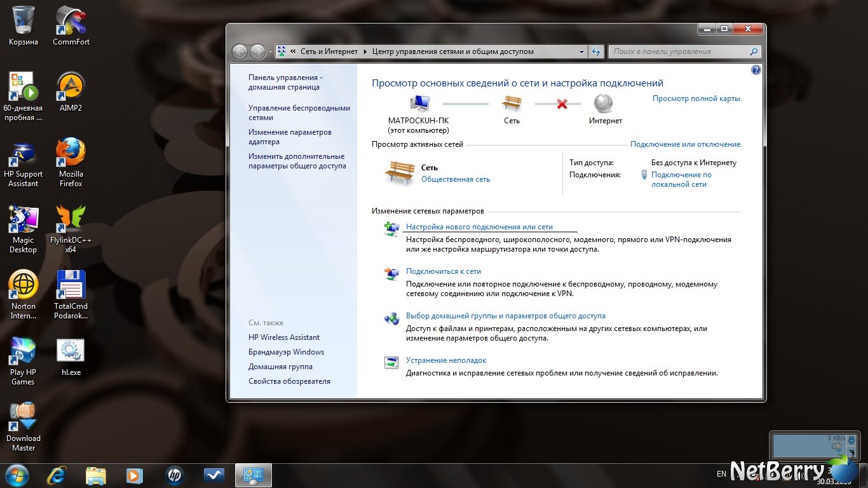Image resolution: width=868 pixels, height=488 pixels.
Task: Open the 60-дневная пробная desktop shortcut
Action: point(23,96)
